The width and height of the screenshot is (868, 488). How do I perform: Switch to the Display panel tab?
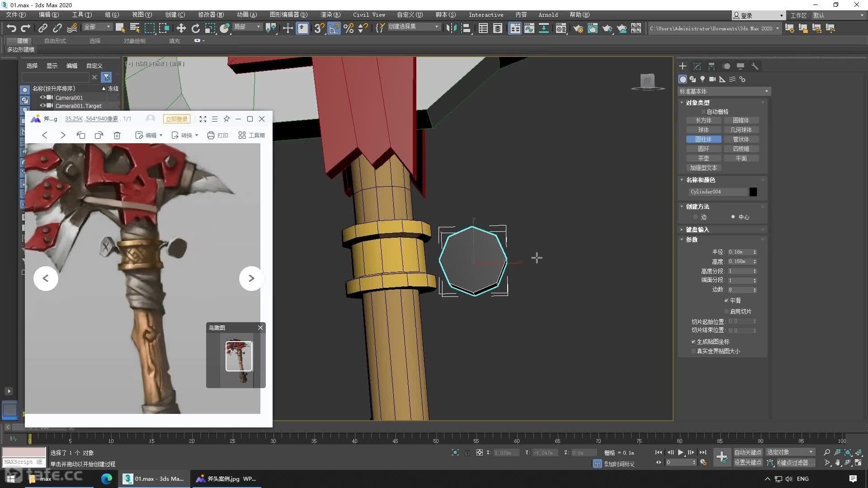[x=741, y=66]
